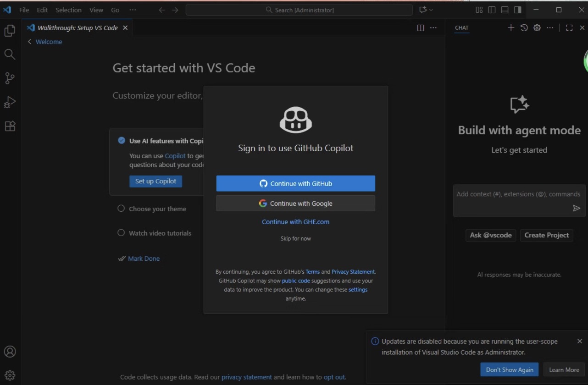Click Learn More in notification

564,370
